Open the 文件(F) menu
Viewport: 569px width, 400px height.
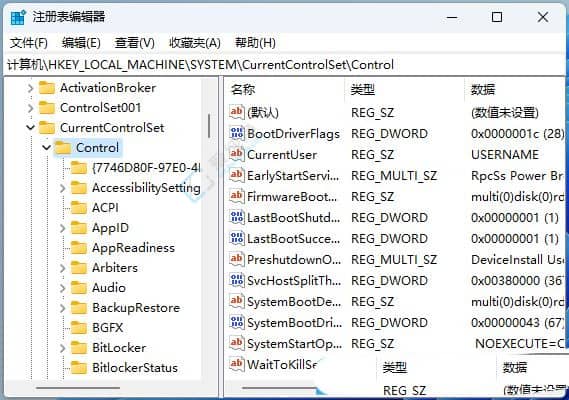tap(29, 43)
